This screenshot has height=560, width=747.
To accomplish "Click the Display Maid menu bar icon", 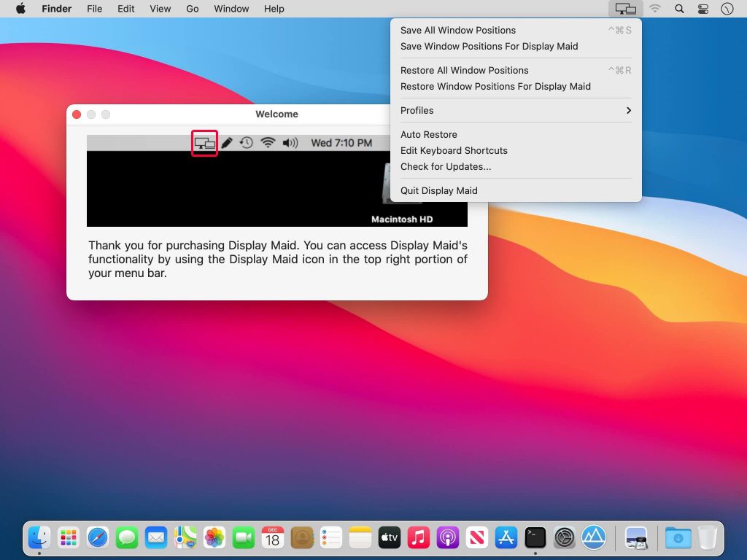I will click(625, 9).
